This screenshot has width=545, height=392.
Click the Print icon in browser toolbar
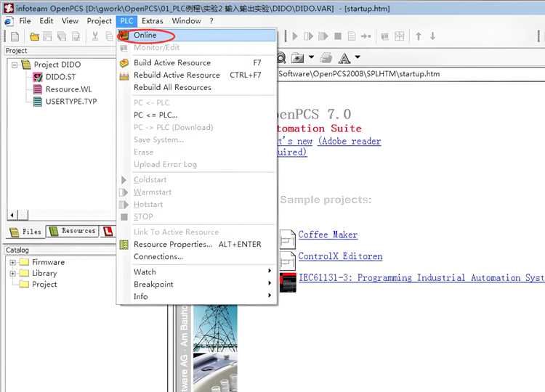tap(326, 57)
